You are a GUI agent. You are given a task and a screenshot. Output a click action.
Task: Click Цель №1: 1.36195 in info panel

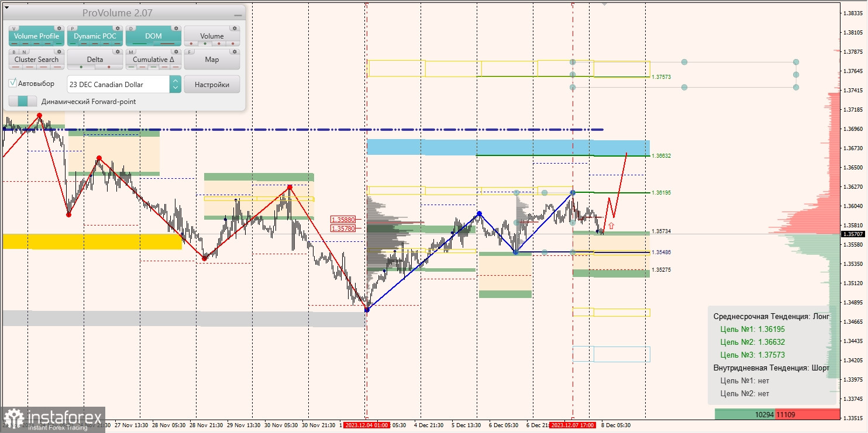tap(753, 329)
